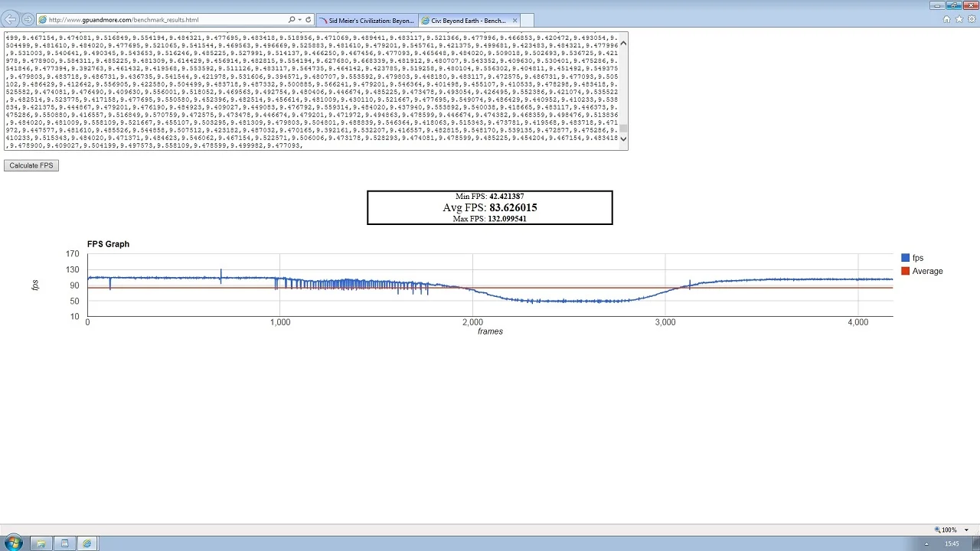The height and width of the screenshot is (551, 980).
Task: Open the address bar dropdown arrow
Action: click(299, 20)
